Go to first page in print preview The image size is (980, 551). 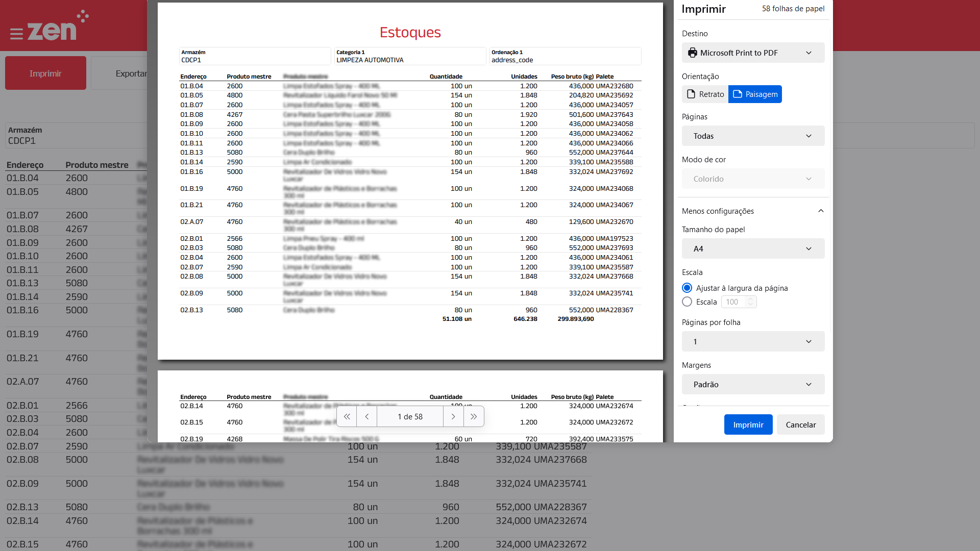pos(347,417)
